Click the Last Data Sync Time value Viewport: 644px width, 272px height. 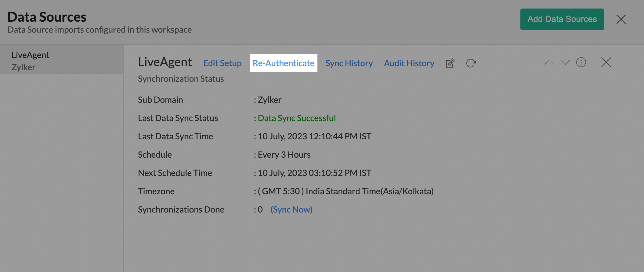point(314,136)
